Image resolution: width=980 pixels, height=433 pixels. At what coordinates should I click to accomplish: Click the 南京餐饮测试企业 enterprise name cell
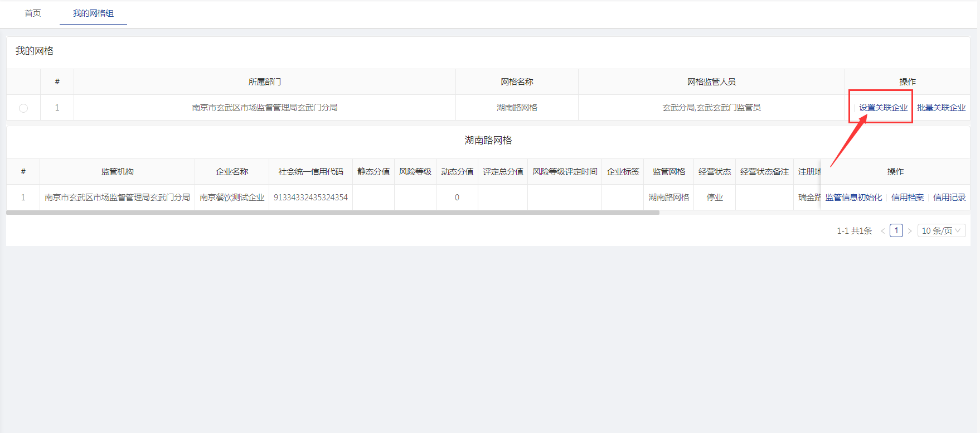tap(232, 198)
